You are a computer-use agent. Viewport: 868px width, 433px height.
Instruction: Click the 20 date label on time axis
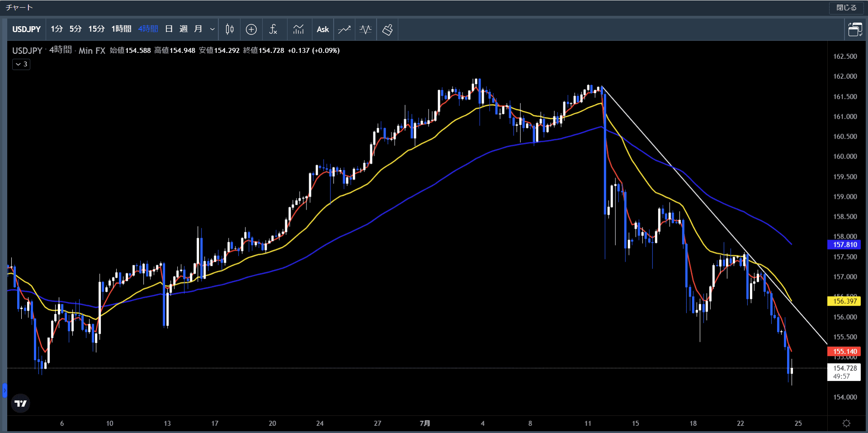273,424
